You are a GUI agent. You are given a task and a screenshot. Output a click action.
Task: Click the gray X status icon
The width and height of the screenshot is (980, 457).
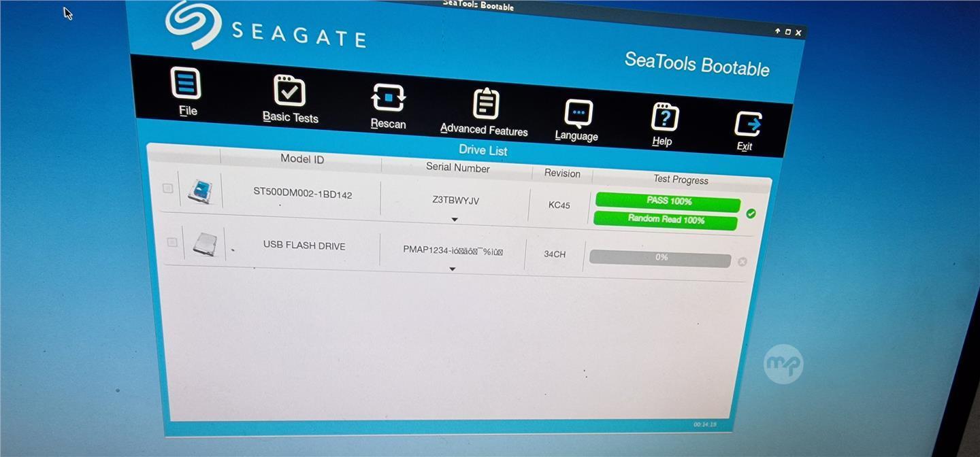pos(742,262)
